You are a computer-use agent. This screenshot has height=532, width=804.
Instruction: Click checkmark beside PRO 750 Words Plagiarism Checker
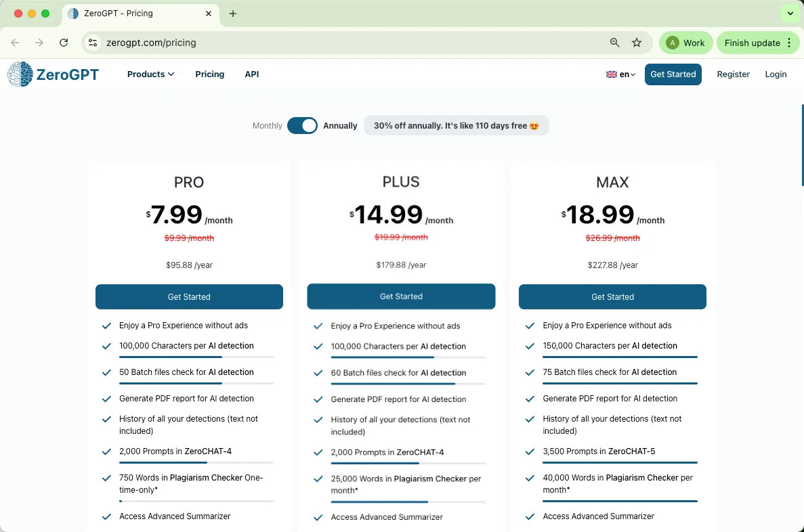[x=106, y=478]
